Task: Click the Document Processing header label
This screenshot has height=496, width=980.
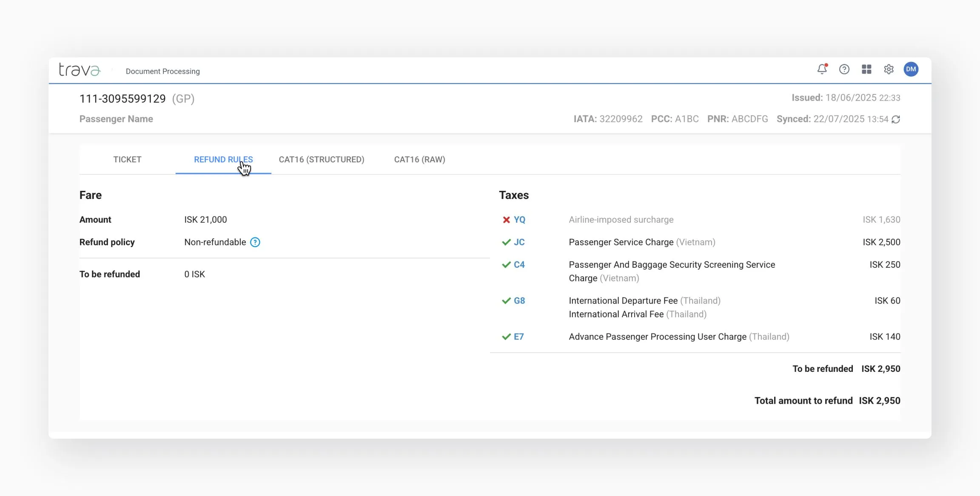Action: click(162, 71)
